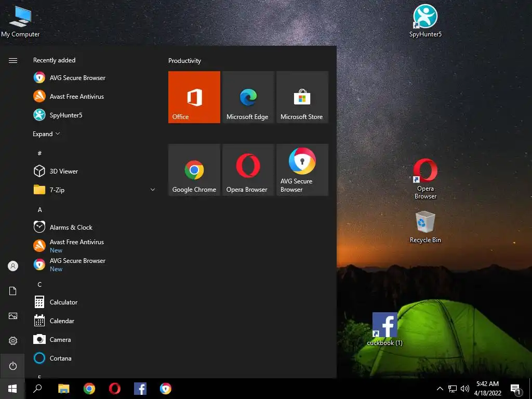The image size is (532, 399).
Task: Click the Start menu hamburger icon
Action: (x=12, y=60)
